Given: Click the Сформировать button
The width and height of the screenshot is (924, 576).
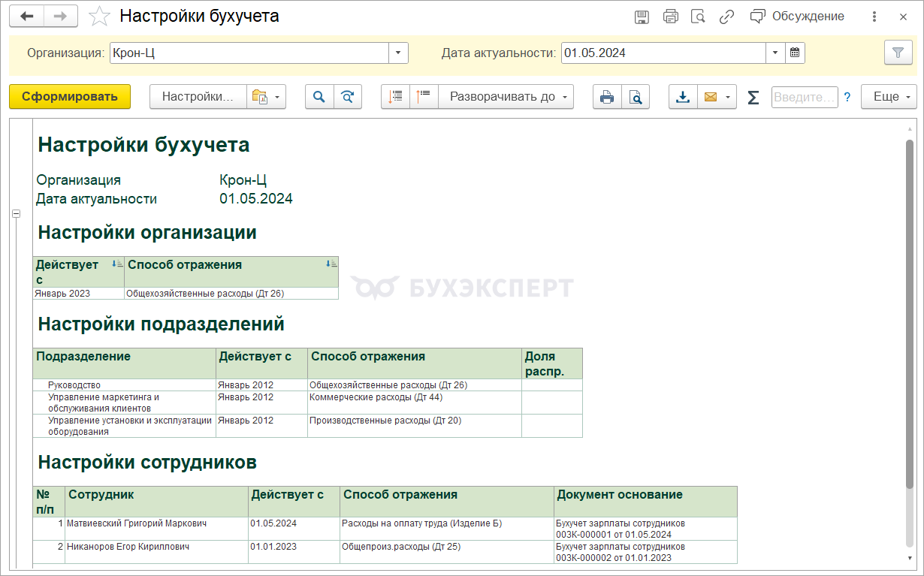Looking at the screenshot, I should [x=70, y=97].
